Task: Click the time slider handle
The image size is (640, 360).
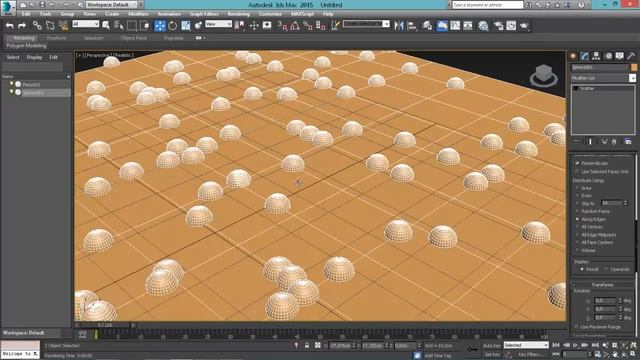Action: tap(105, 325)
